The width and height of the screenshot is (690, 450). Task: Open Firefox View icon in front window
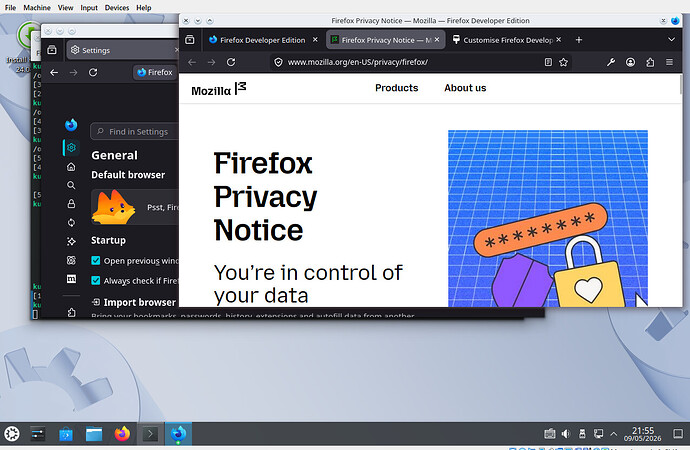point(190,40)
